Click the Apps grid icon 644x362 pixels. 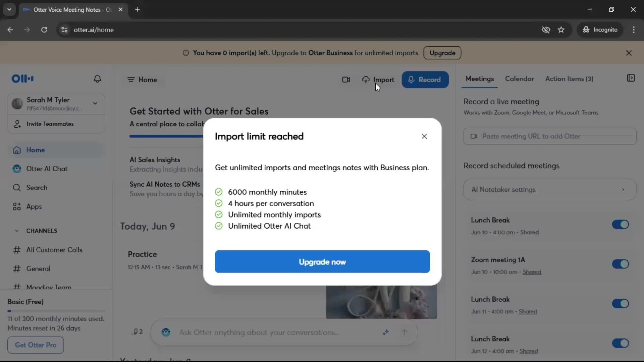click(x=17, y=206)
